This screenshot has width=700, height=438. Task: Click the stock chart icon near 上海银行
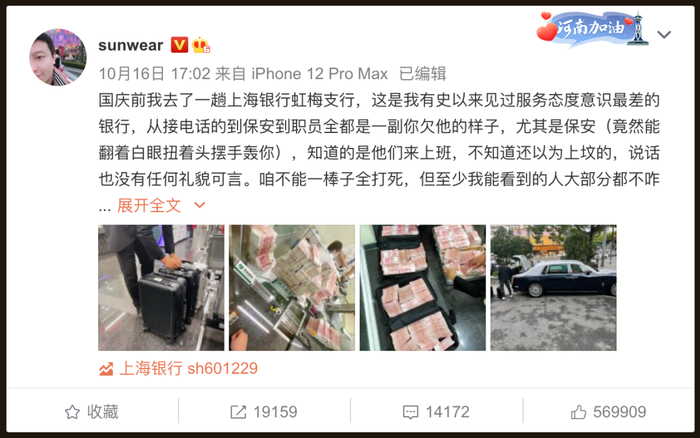click(106, 369)
